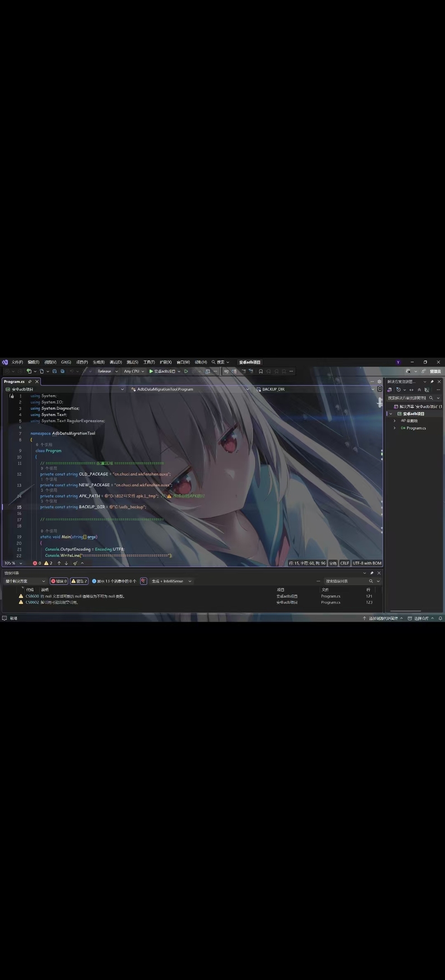This screenshot has height=980, width=445.
Task: Close the Solution Explorer panel
Action: pyautogui.click(x=439, y=382)
